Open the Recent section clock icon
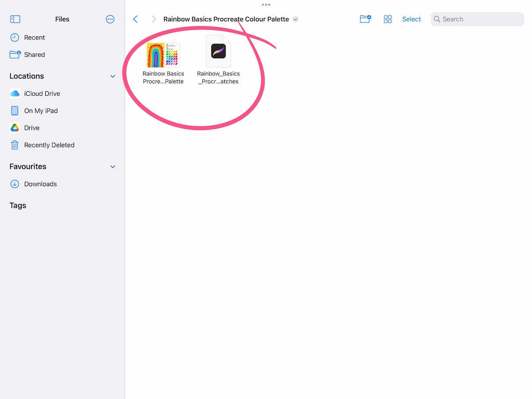This screenshot has height=399, width=532. pos(15,37)
